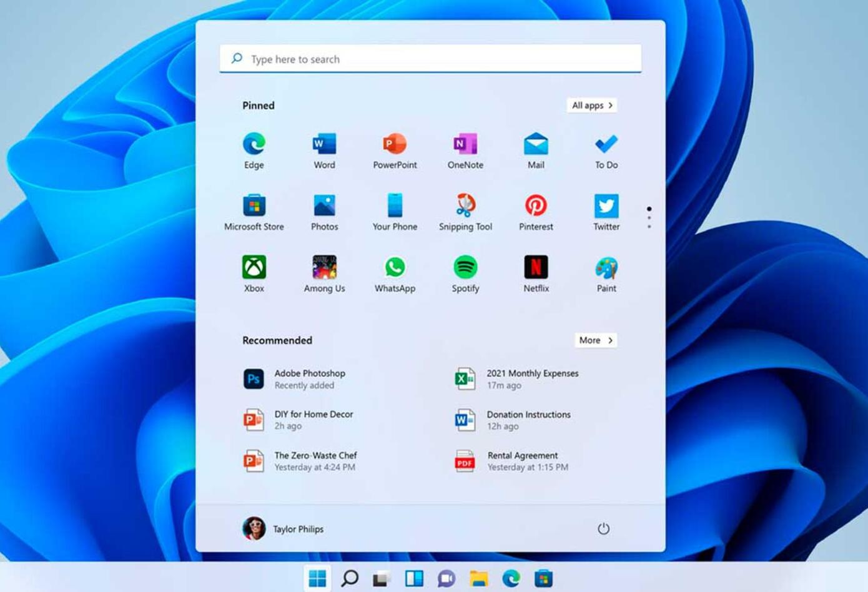Open File Explorer on the taskbar
868x592 pixels.
[479, 578]
